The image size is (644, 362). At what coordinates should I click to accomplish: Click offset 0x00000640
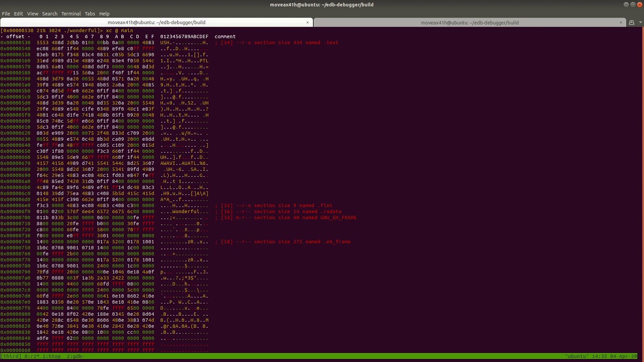pyautogui.click(x=15, y=145)
